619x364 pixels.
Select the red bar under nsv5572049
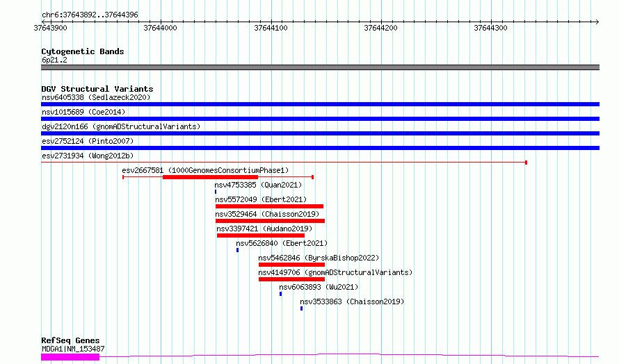click(269, 206)
